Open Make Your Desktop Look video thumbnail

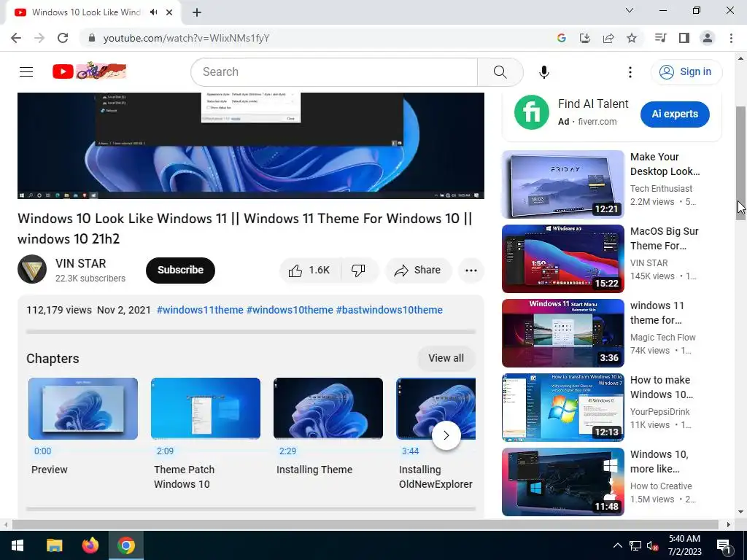pyautogui.click(x=562, y=184)
